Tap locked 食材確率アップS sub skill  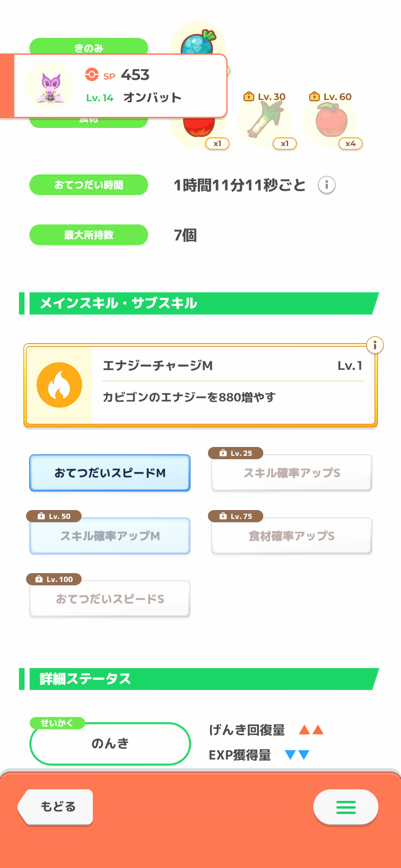click(291, 536)
